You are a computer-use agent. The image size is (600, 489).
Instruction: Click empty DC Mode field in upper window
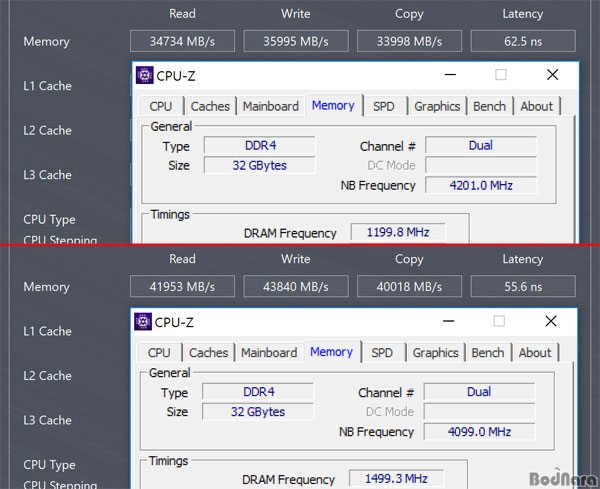click(x=481, y=165)
